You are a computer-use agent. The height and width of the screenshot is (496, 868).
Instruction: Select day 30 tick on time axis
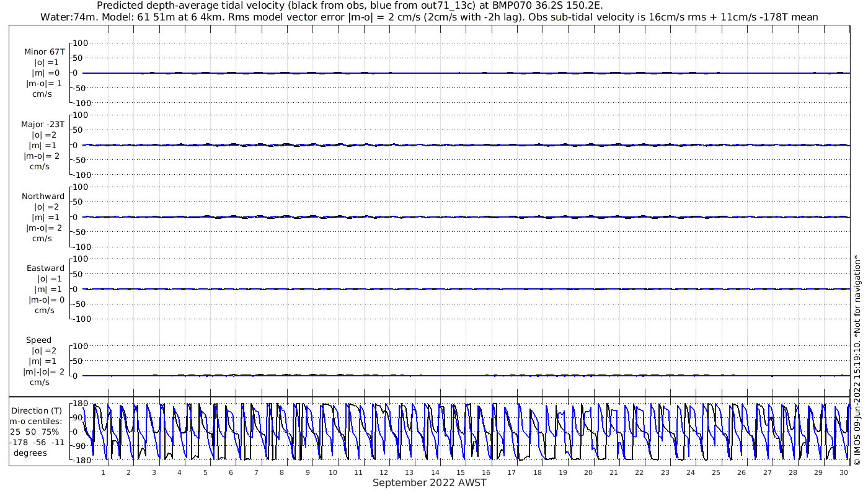pos(844,472)
